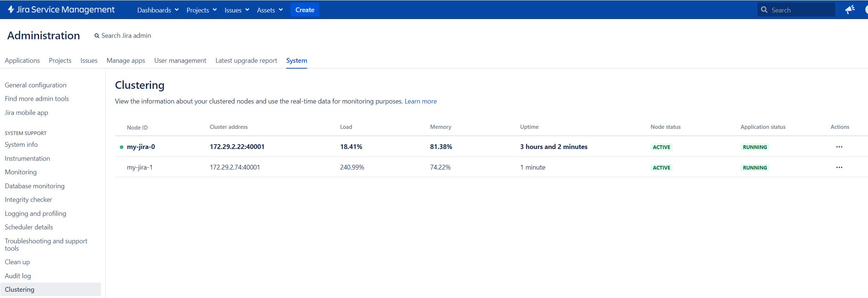The width and height of the screenshot is (868, 298).
Task: Select the System tab
Action: coord(296,61)
